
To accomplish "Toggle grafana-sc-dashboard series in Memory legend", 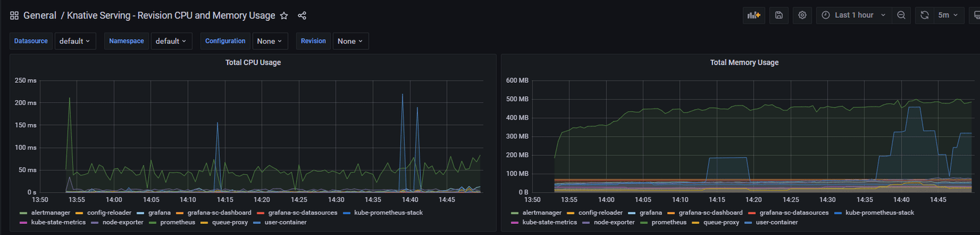I will pyautogui.click(x=710, y=213).
